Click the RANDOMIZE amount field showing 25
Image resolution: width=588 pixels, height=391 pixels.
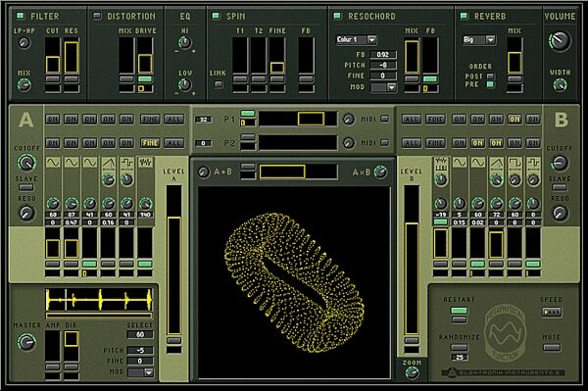pyautogui.click(x=460, y=358)
